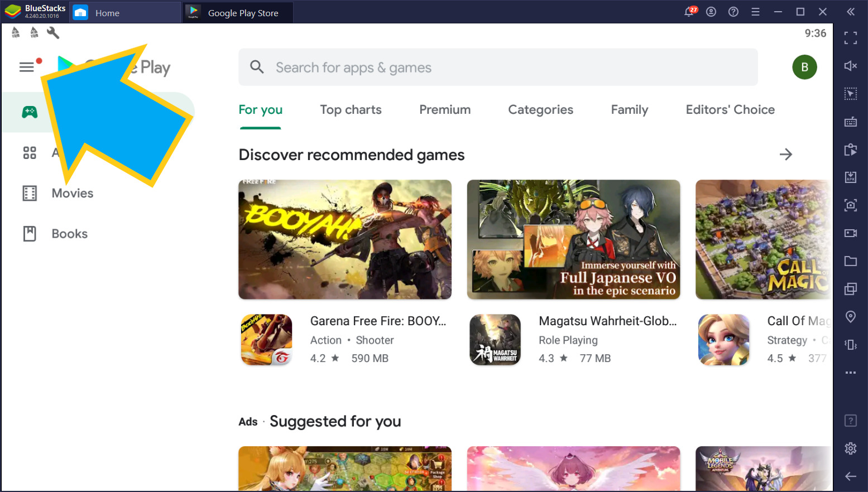Switch to the For you tab
868x492 pixels.
pyautogui.click(x=260, y=110)
